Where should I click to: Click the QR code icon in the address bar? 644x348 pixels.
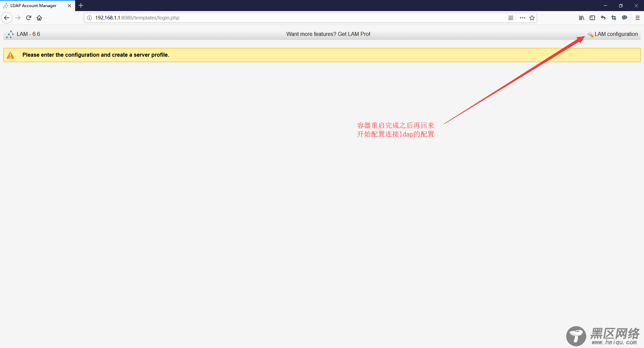click(x=511, y=18)
